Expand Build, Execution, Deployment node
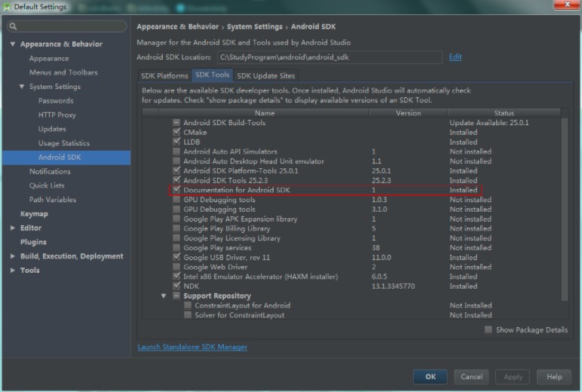This screenshot has height=392, width=582. tap(13, 256)
